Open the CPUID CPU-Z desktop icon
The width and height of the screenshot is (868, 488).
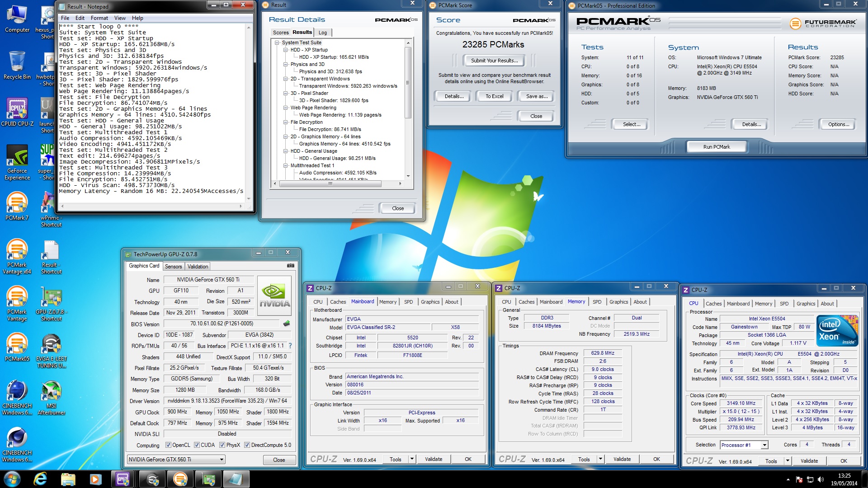tap(17, 113)
